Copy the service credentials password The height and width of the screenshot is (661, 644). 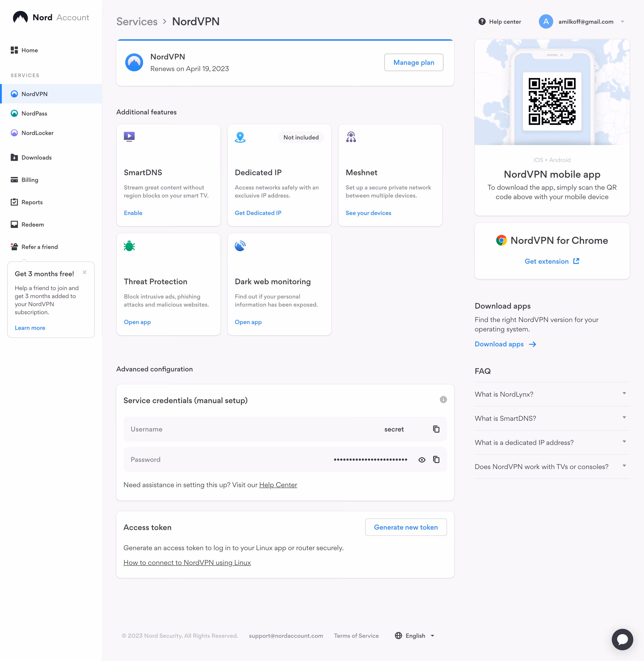pos(436,459)
